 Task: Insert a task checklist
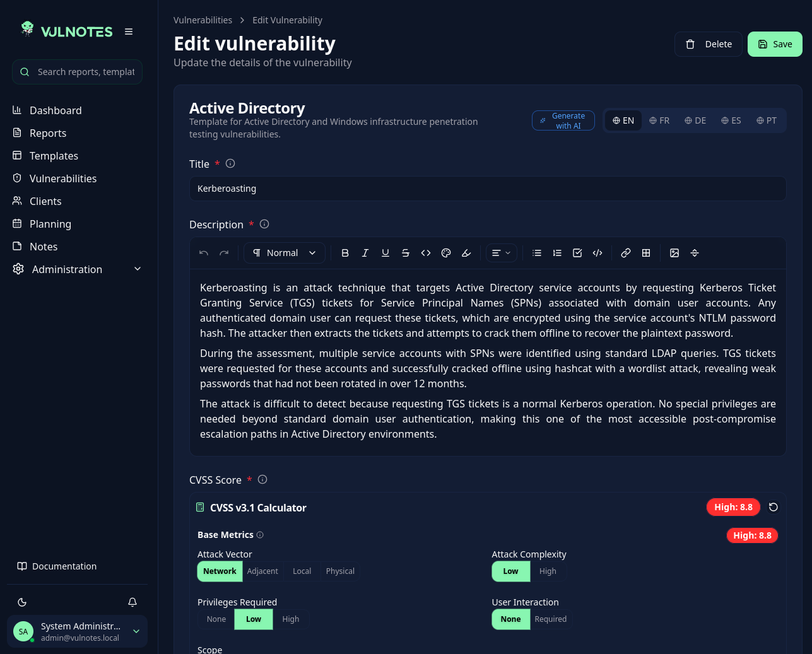577,253
